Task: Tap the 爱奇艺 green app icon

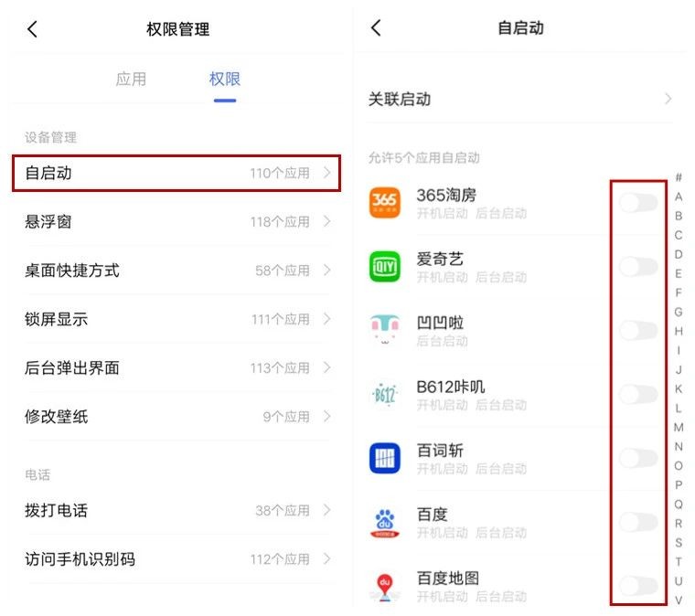Action: pyautogui.click(x=385, y=267)
